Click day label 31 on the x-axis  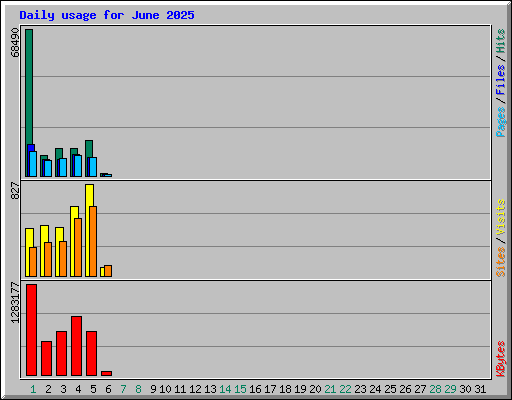(x=480, y=389)
